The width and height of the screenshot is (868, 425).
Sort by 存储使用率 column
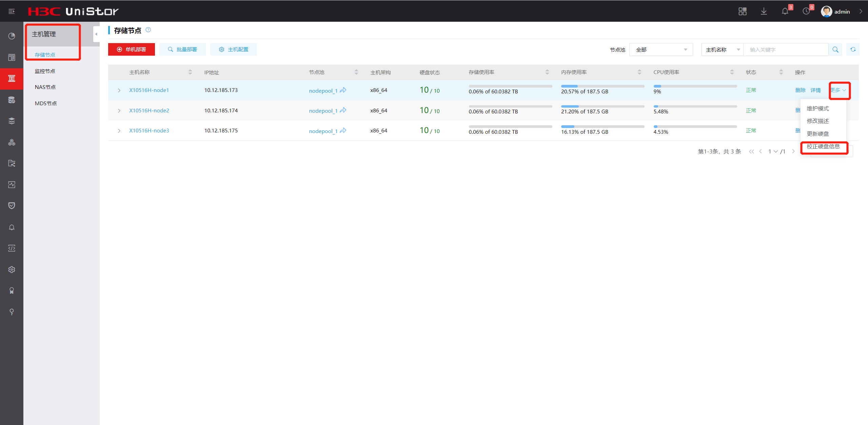tap(547, 72)
